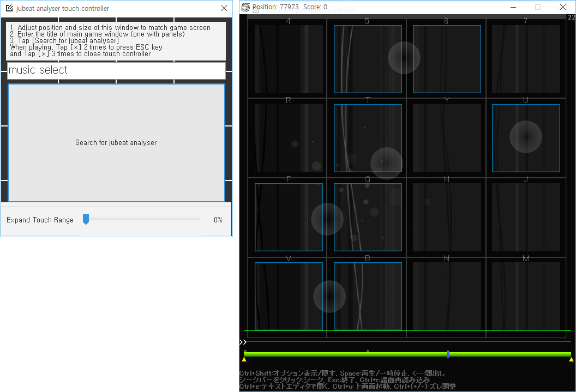Tap game panel labeled 4

pyautogui.click(x=289, y=59)
